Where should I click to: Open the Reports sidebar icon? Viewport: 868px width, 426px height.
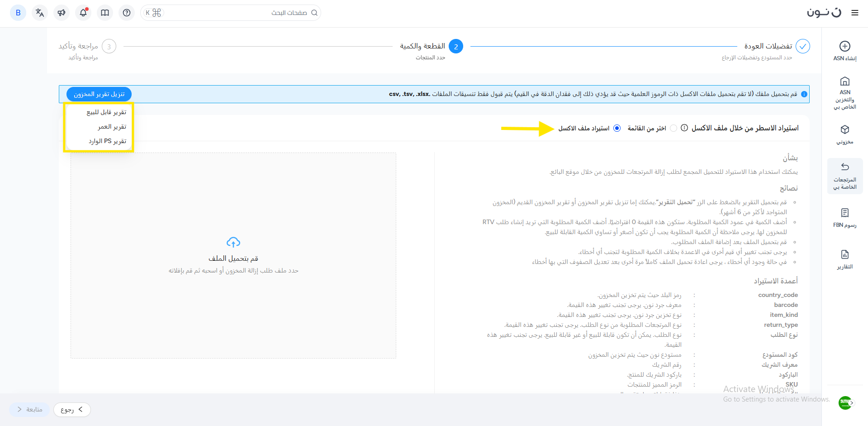844,254
